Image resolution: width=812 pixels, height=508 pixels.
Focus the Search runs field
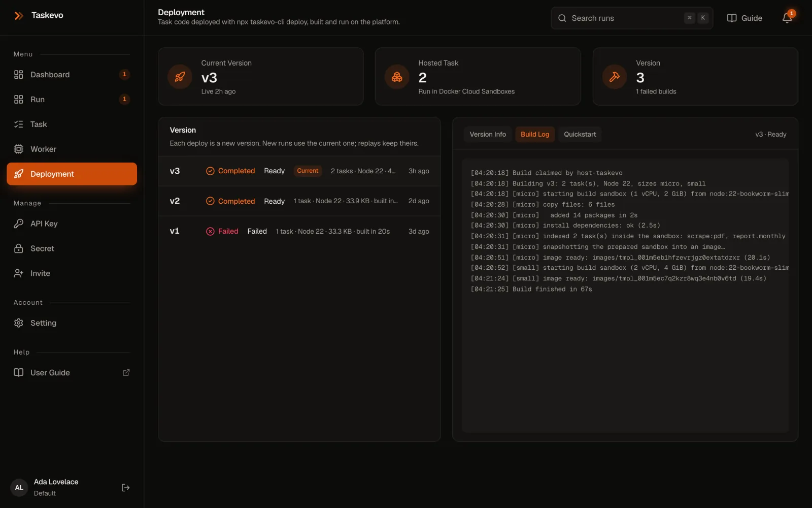[x=632, y=18]
